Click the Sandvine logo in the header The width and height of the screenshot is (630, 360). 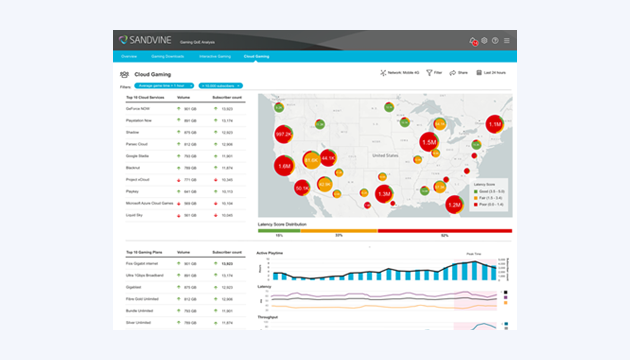[145, 40]
